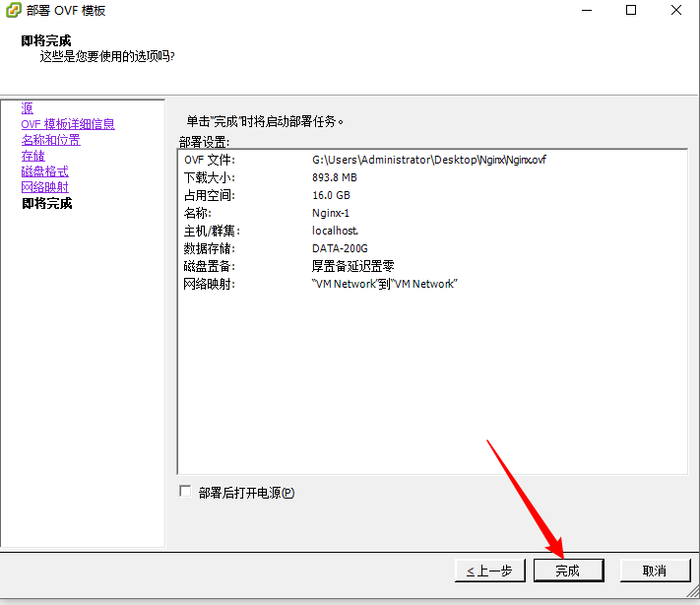Screen dimensions: 700x605
Task: Jump to the 名称和位置 step
Action: point(51,140)
